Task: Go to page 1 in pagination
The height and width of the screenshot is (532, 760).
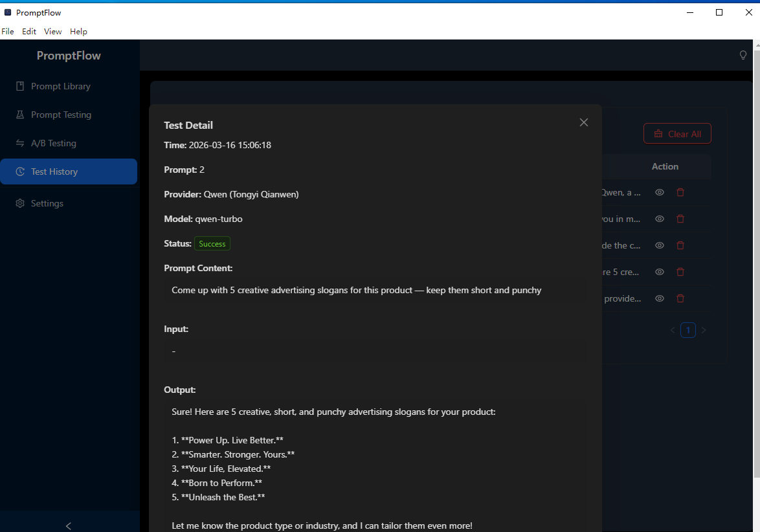Action: (x=687, y=330)
